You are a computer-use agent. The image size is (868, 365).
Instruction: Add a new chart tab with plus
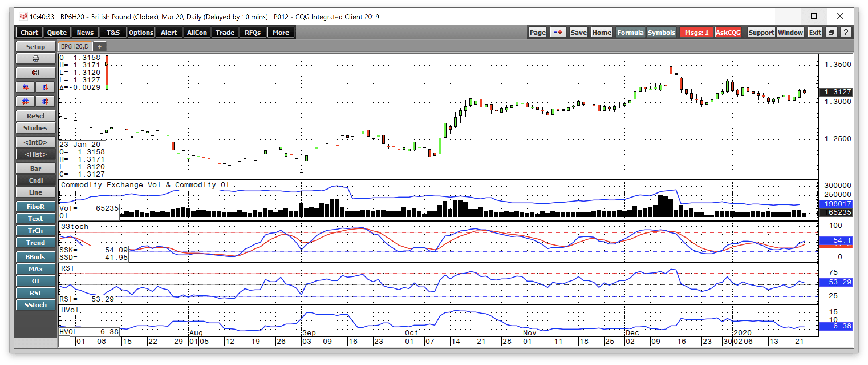[100, 47]
